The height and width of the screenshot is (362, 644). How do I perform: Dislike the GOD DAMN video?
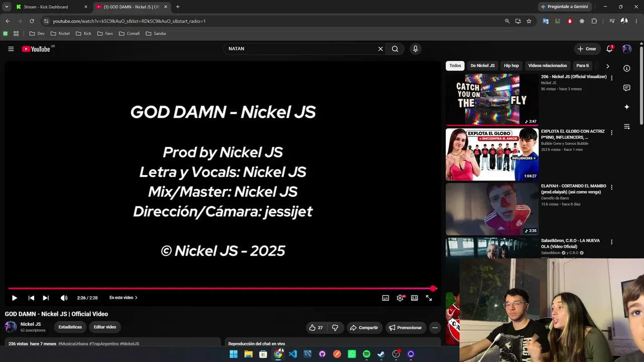(335, 327)
